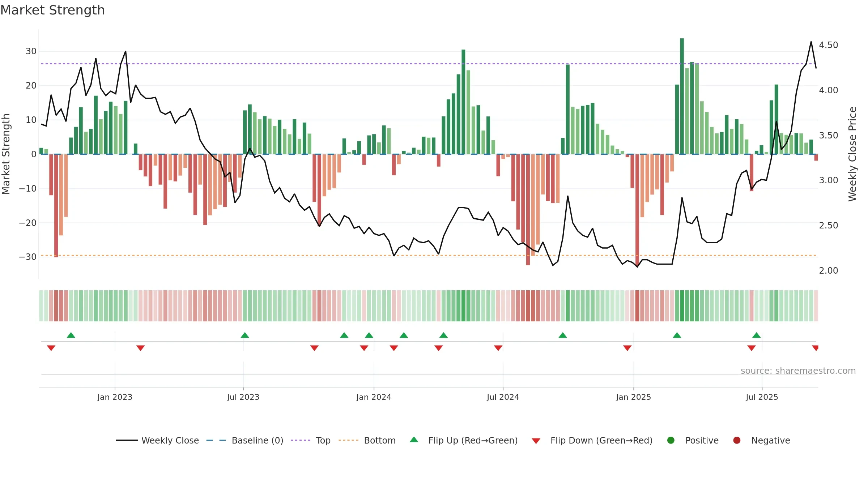
Task: Click the '3.00' price tick on right axis
Action: [x=829, y=180]
